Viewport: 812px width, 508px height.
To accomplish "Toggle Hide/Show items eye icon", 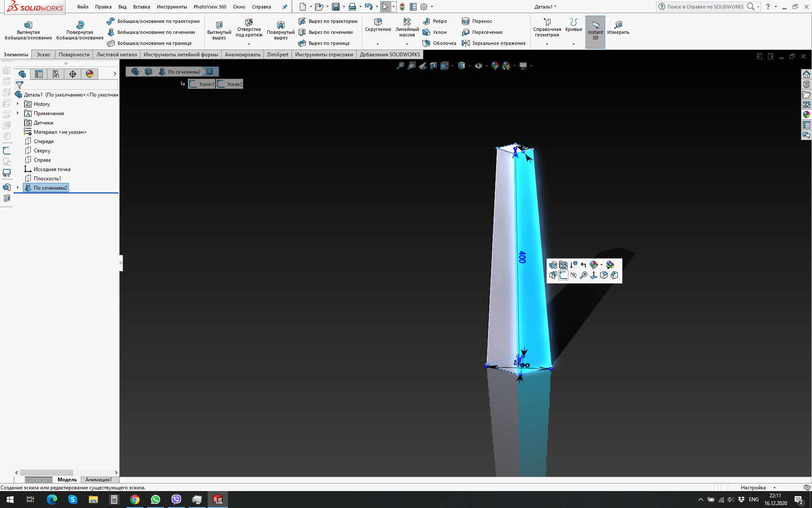I will [478, 66].
